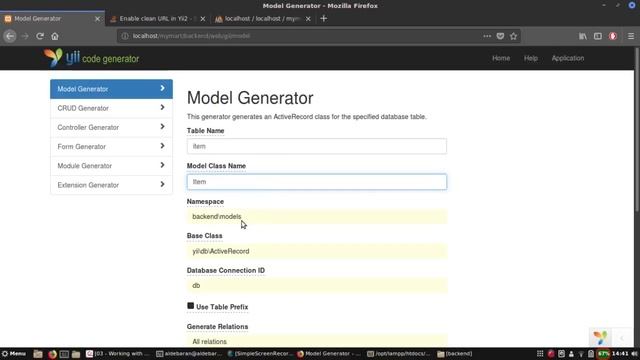Switch to the Model Generator browser tab
Screen dimensions: 640x360
pyautogui.click(x=52, y=19)
